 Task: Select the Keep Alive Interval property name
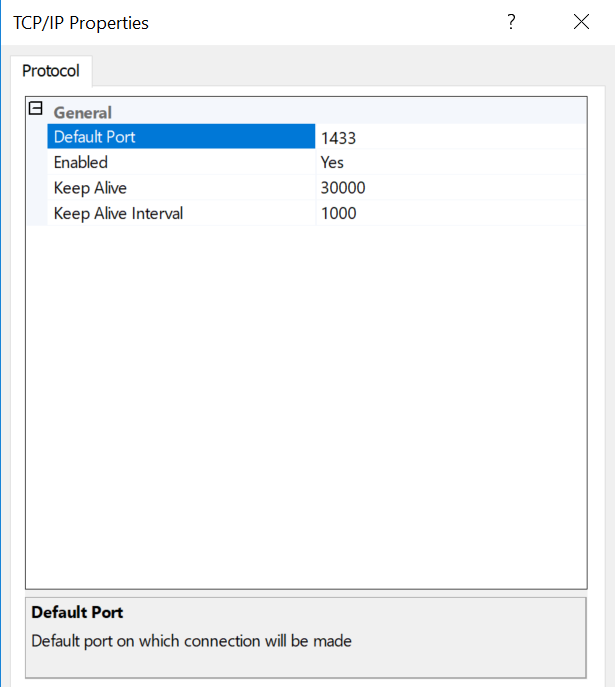[118, 213]
